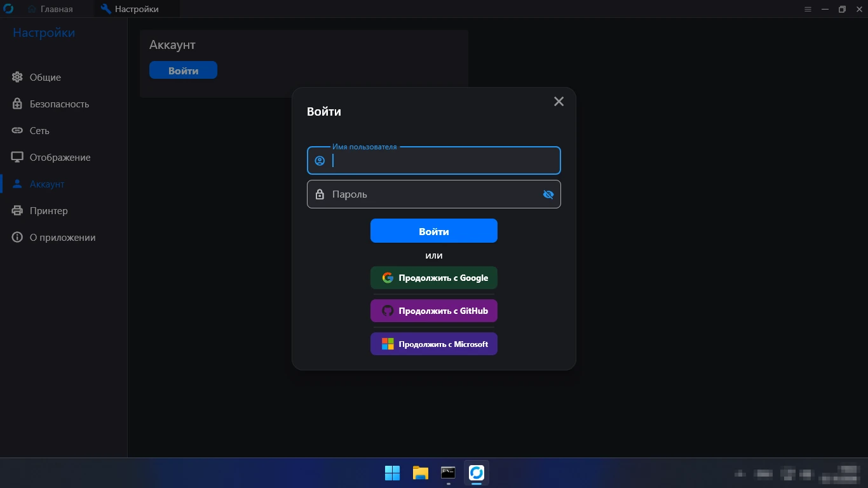Click the blue Войти button in the dialog

434,231
